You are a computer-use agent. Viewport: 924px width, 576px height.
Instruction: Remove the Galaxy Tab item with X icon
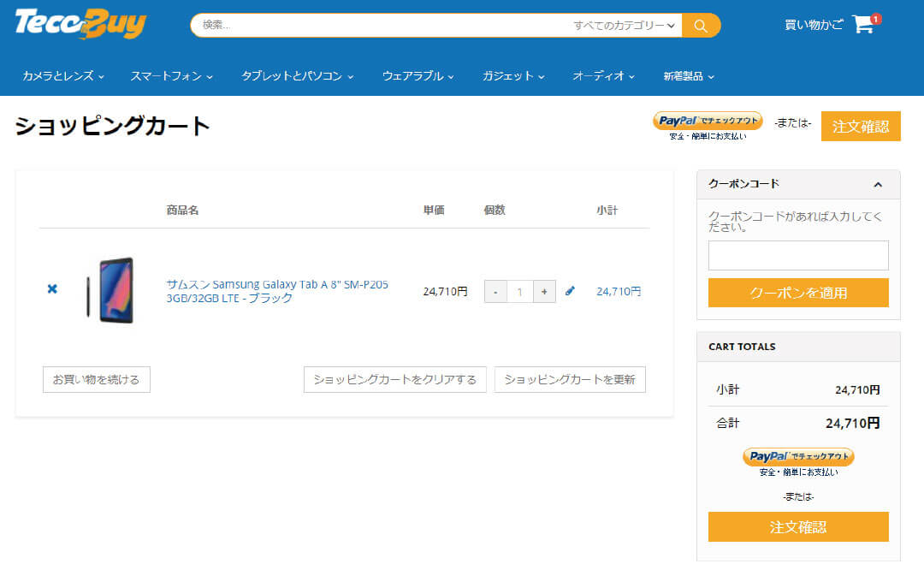pyautogui.click(x=52, y=289)
